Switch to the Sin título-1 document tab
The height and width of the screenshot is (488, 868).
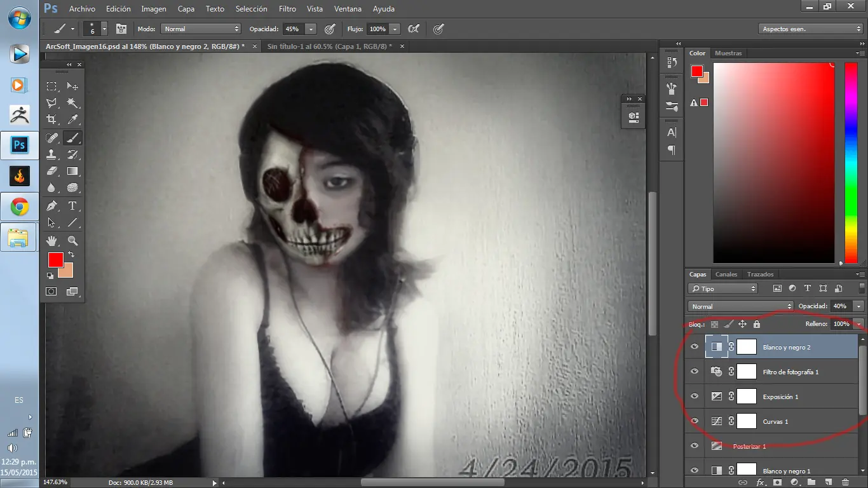point(329,46)
